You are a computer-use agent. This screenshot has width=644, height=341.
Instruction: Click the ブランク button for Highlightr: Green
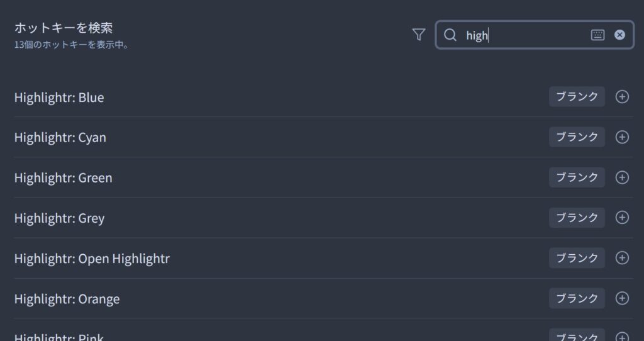point(577,177)
